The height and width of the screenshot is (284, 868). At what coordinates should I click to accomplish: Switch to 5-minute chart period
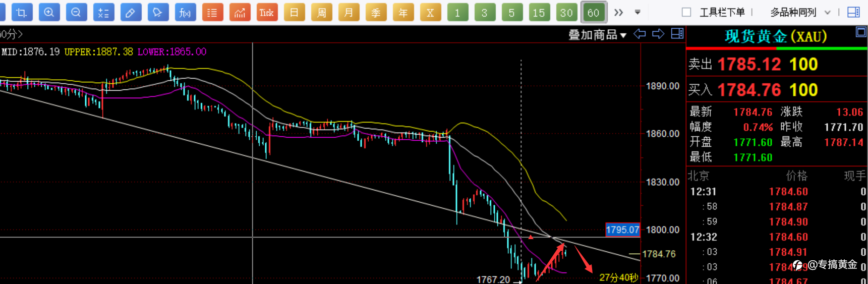(x=512, y=12)
